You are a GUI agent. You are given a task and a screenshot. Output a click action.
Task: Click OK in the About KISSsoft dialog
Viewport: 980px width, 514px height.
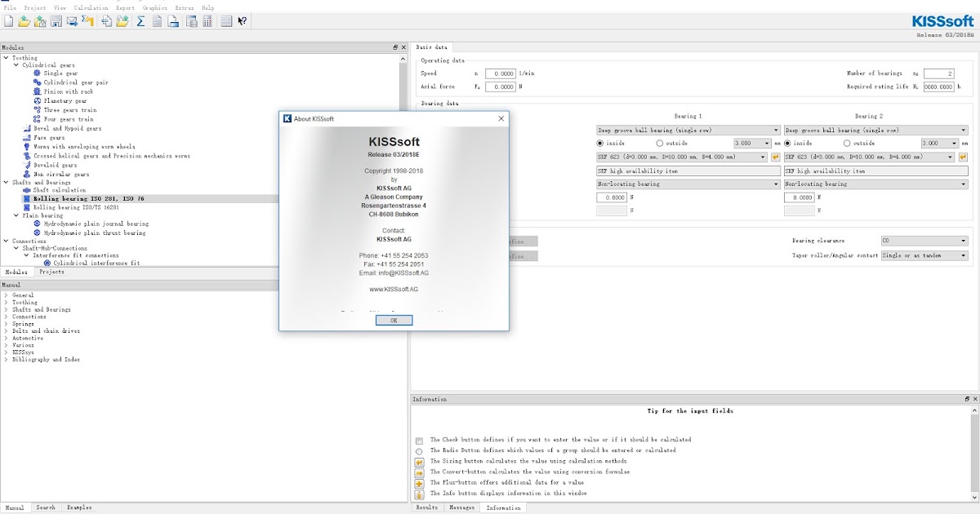tap(394, 320)
